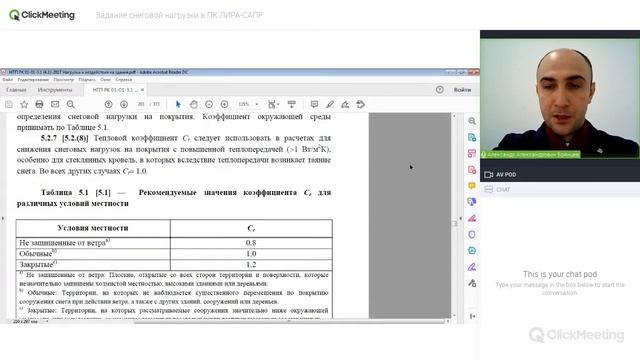Open the Просмотр menu
Screen dimensions: 640x360
coord(64,80)
